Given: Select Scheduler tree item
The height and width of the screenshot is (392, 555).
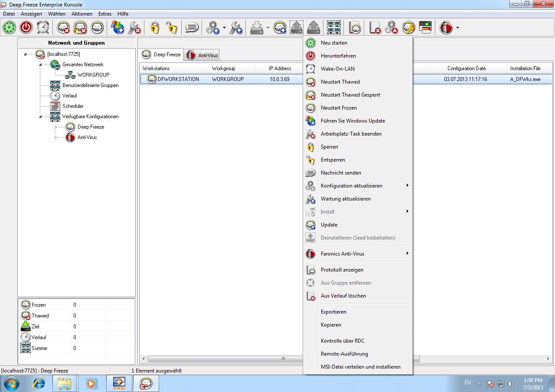Looking at the screenshot, I should coord(73,106).
